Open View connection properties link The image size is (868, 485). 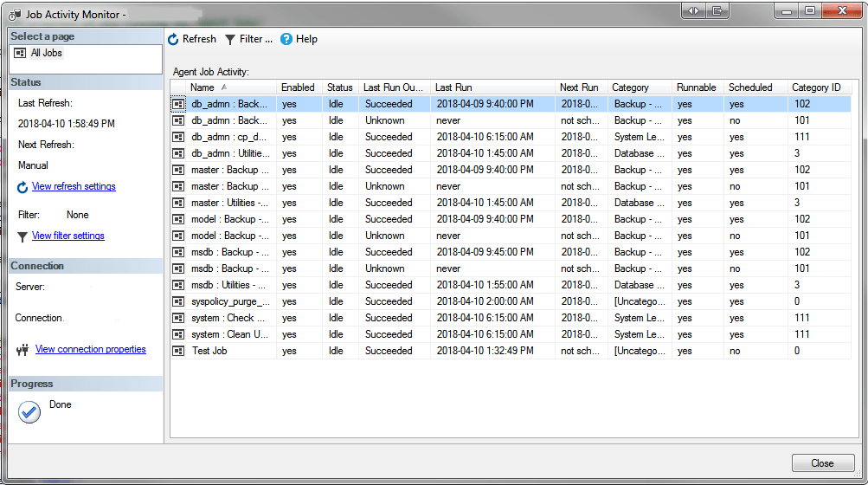91,349
